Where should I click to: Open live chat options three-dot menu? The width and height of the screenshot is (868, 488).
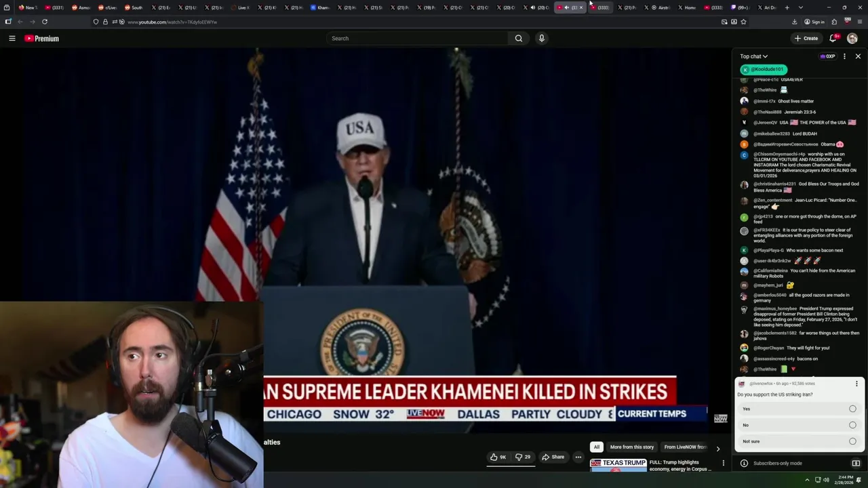(x=844, y=56)
